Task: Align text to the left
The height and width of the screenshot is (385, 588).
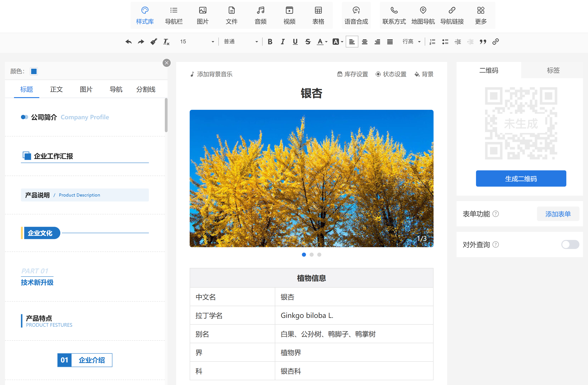Action: tap(352, 42)
